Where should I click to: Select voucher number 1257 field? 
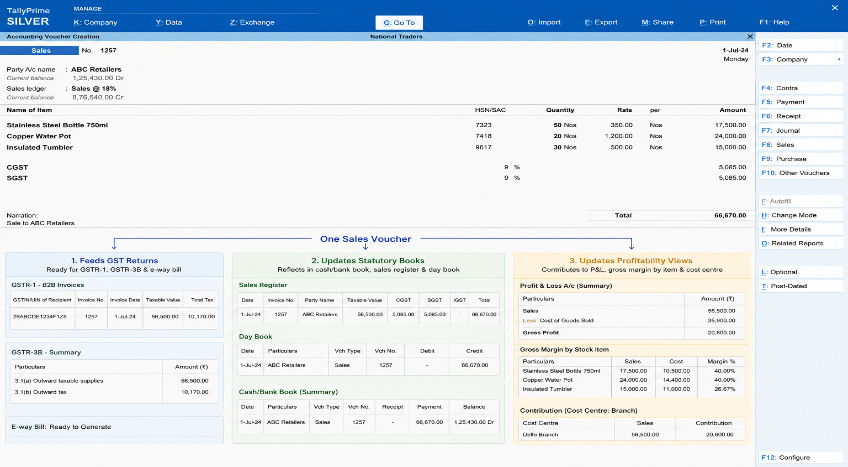coord(108,50)
